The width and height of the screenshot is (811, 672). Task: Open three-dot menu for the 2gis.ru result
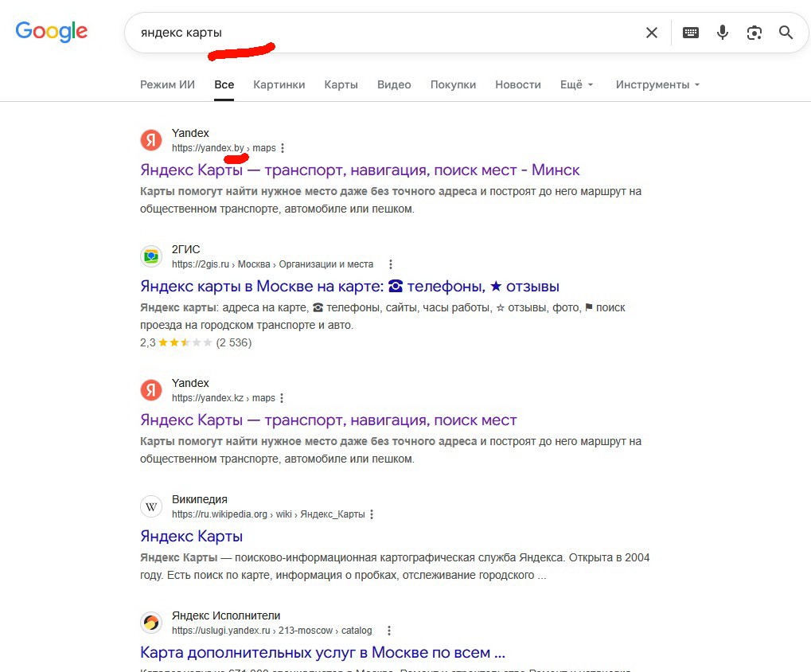(x=391, y=264)
